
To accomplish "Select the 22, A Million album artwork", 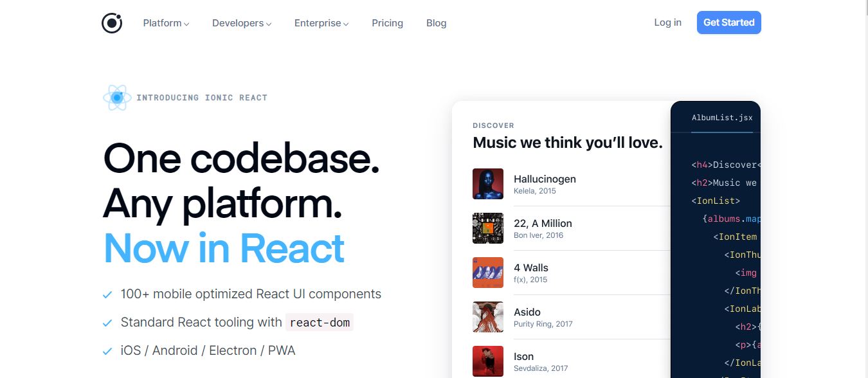I will (488, 228).
